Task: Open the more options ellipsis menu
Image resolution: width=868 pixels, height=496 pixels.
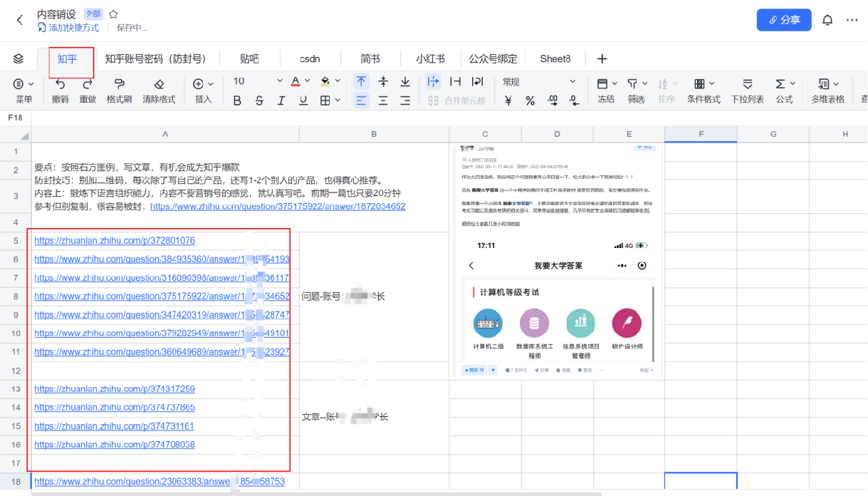Action: pyautogui.click(x=852, y=20)
